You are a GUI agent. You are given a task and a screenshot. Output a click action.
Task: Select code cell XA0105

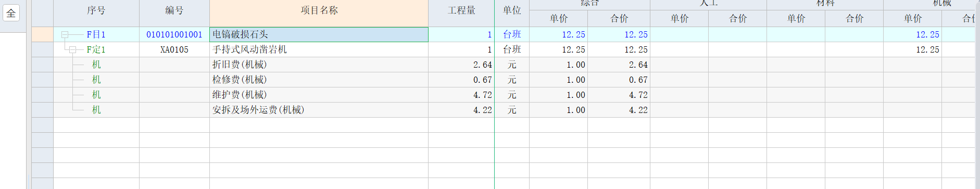point(174,49)
